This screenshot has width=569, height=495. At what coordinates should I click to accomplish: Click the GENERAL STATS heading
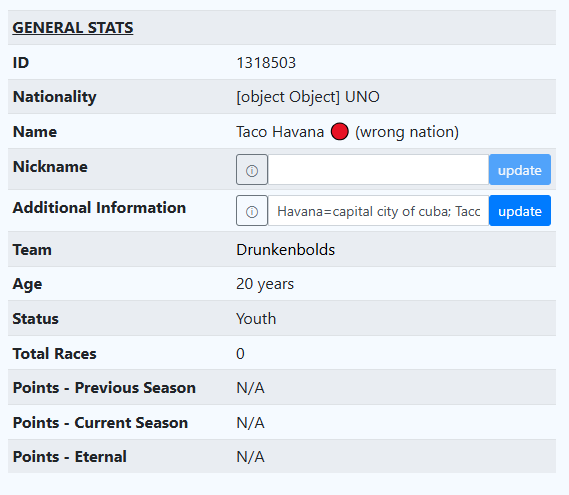(x=73, y=28)
